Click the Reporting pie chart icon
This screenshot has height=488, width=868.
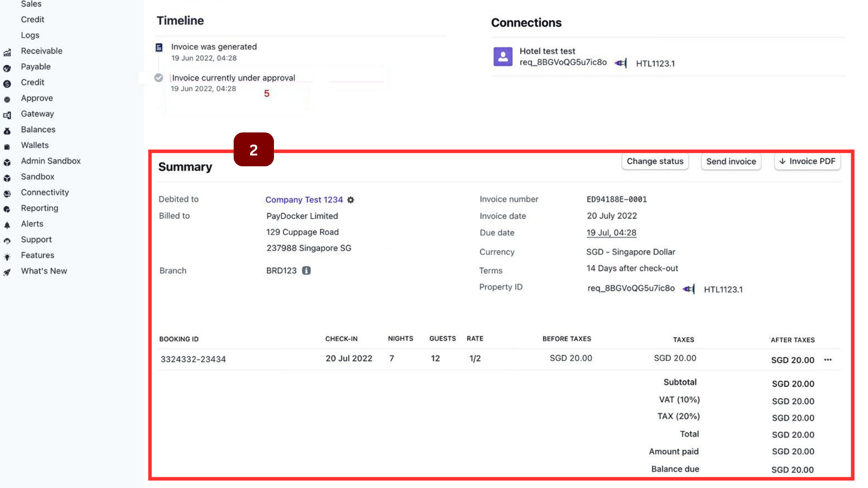[x=7, y=210]
